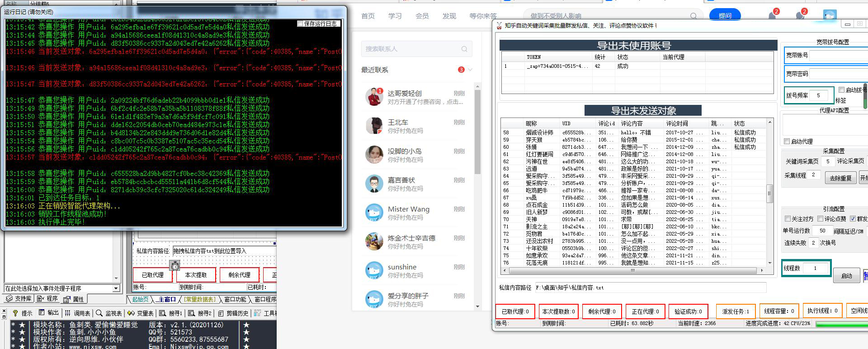Click the comment table horizontal scrollbar thumb
This screenshot has height=349, width=868.
click(x=633, y=270)
